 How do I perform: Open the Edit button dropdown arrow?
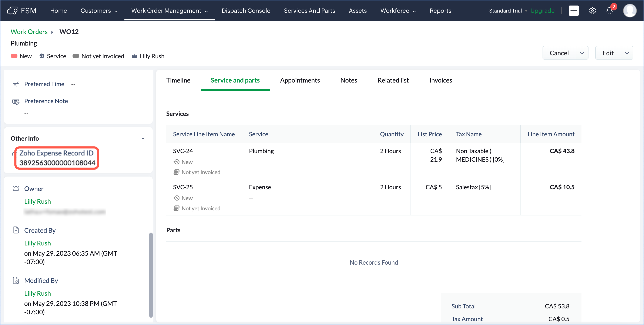[x=627, y=53]
